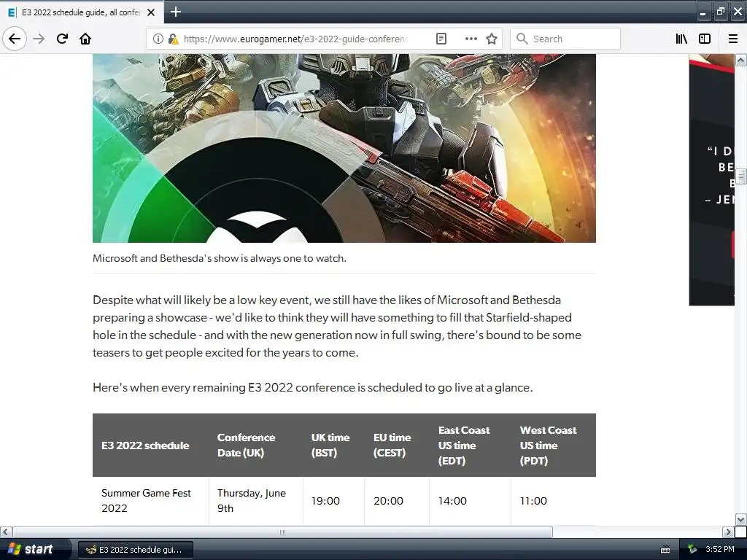Click the vertical scrollbar up arrow
The image size is (747, 560).
741,60
